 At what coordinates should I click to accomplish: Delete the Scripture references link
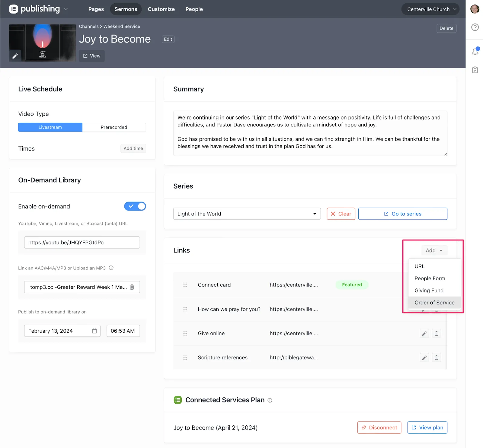pyautogui.click(x=436, y=357)
